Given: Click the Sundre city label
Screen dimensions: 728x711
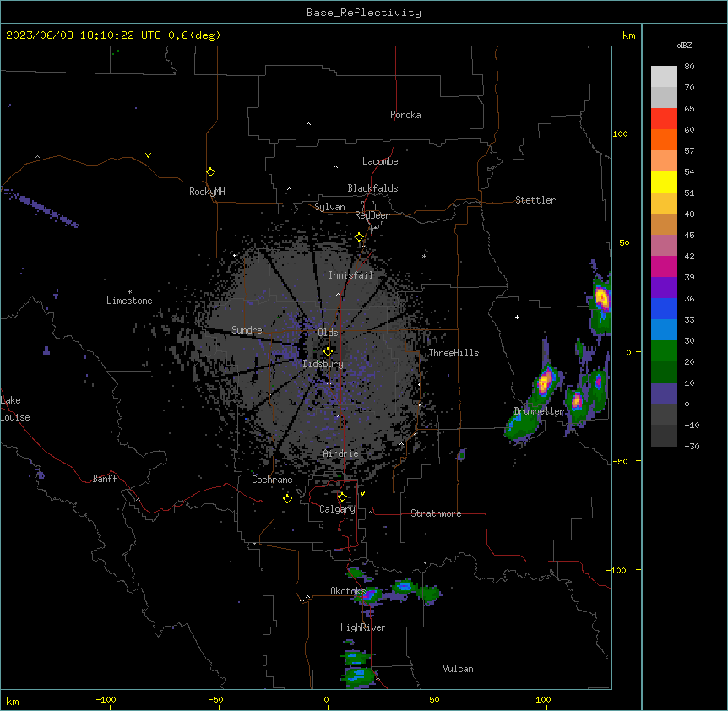Looking at the screenshot, I should point(247,330).
